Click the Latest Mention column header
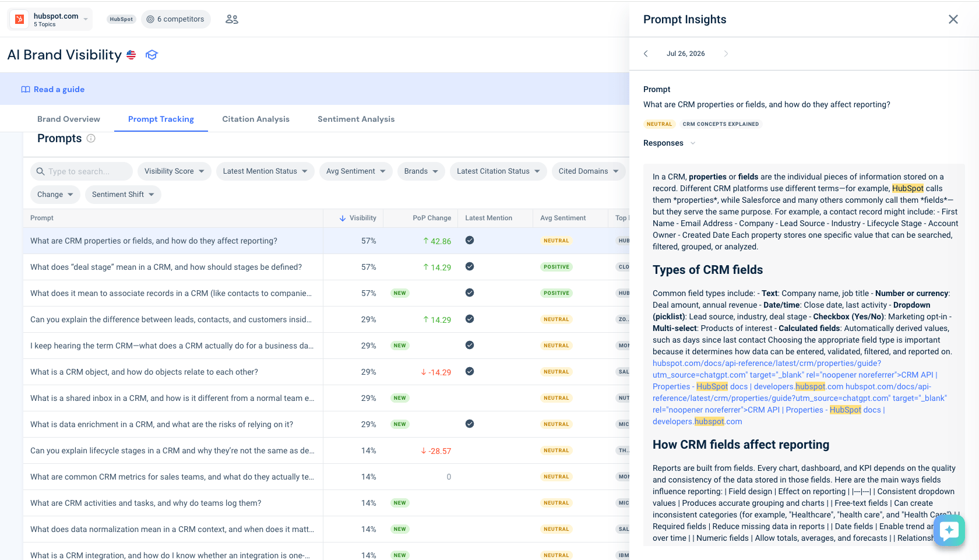Viewport: 979px width, 560px height. [488, 218]
